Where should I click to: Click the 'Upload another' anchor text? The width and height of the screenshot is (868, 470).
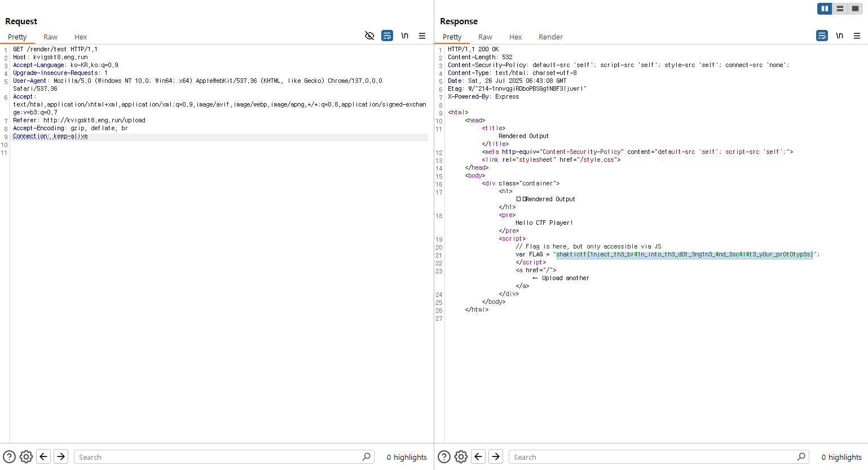pyautogui.click(x=565, y=278)
